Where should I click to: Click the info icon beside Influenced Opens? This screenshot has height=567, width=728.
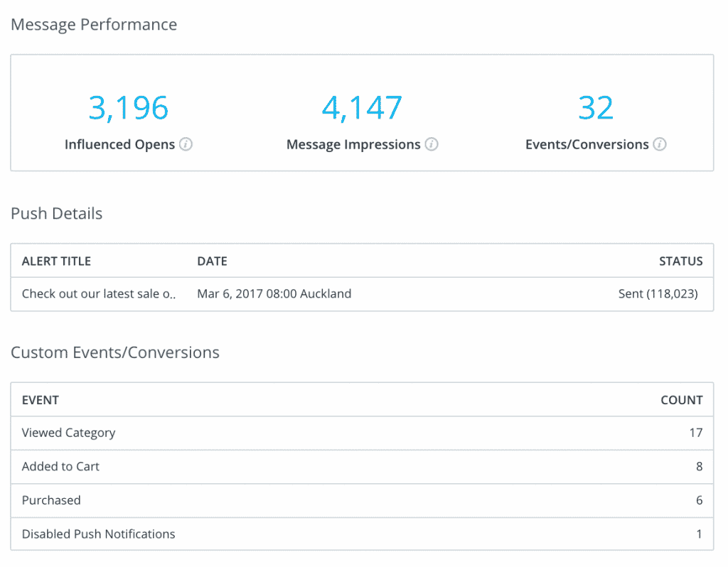point(186,145)
